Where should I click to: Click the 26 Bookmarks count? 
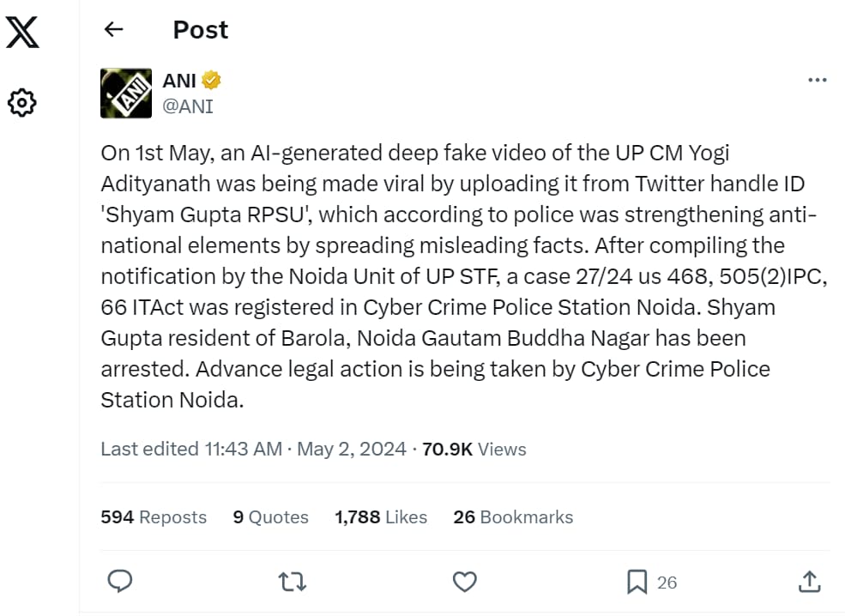[513, 516]
